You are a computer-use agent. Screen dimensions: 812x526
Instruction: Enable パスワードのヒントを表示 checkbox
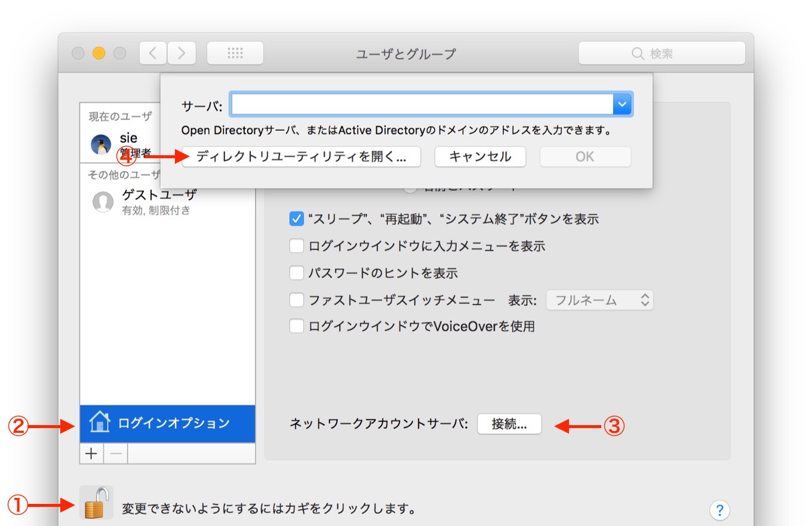[297, 273]
